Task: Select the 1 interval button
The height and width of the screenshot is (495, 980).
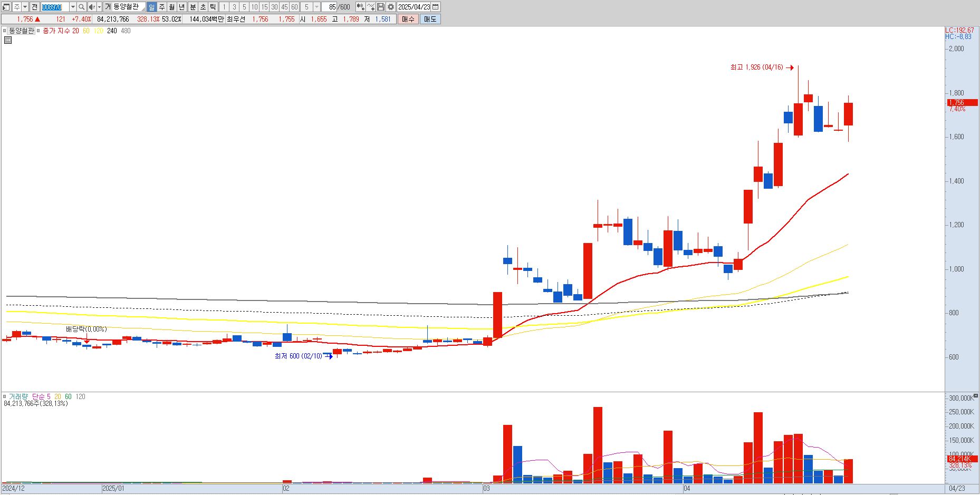Action: [224, 7]
